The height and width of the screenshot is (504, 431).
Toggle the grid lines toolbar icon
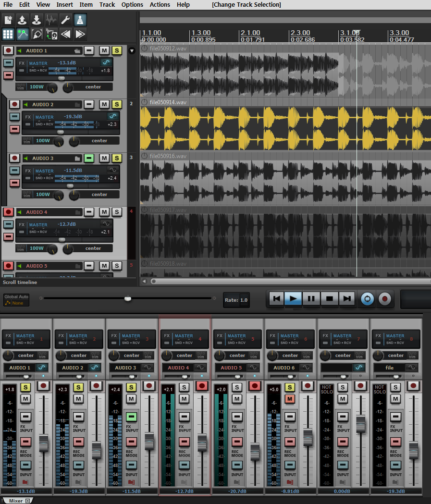click(x=8, y=34)
